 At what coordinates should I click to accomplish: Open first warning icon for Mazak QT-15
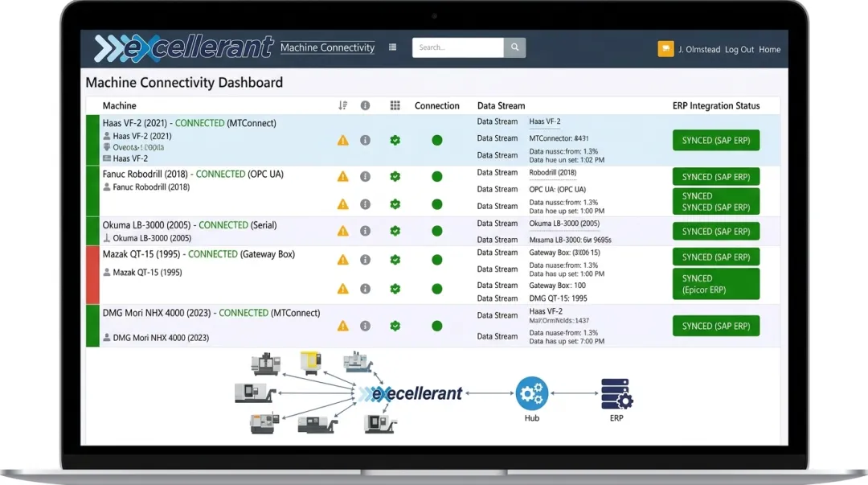coord(343,260)
